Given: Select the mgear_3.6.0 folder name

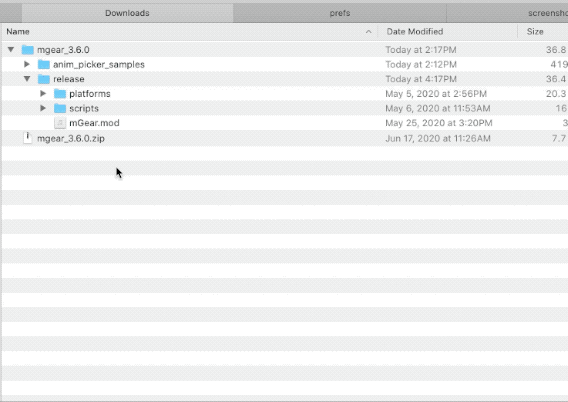Looking at the screenshot, I should click(x=63, y=50).
